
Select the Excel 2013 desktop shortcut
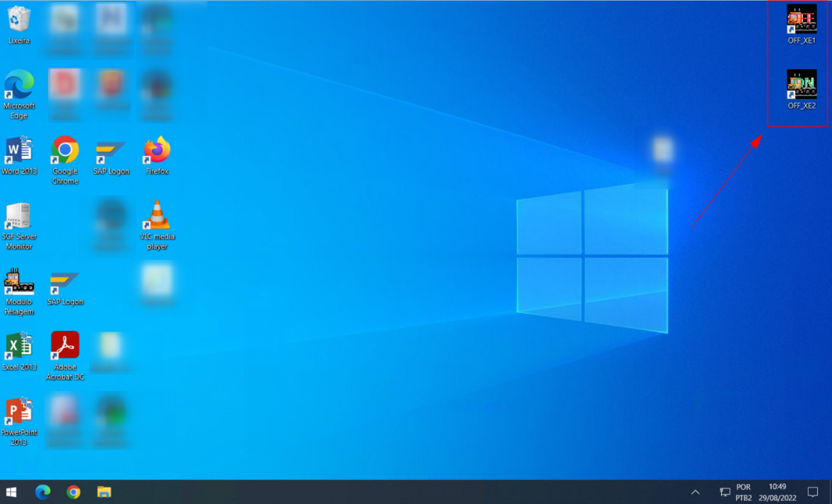[19, 352]
